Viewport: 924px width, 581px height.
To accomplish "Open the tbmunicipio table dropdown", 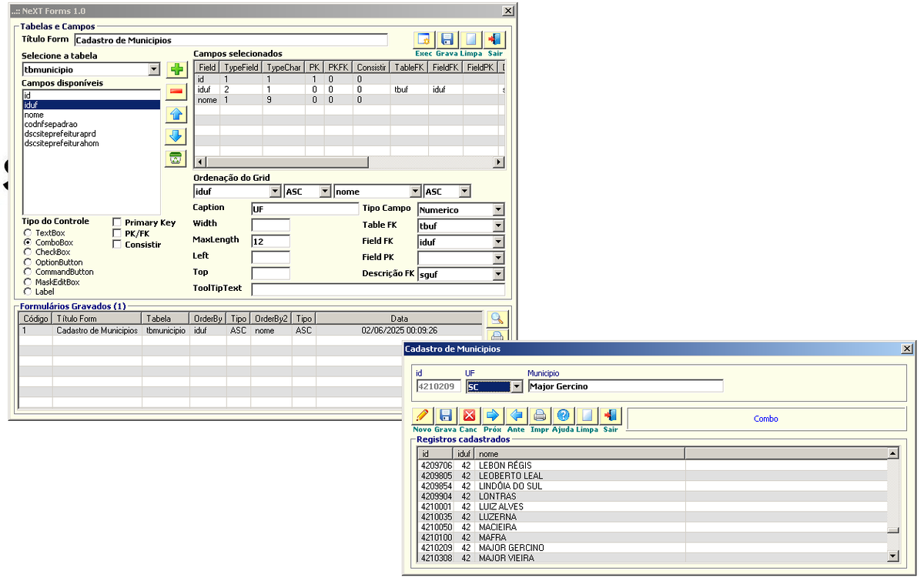I will tap(153, 69).
